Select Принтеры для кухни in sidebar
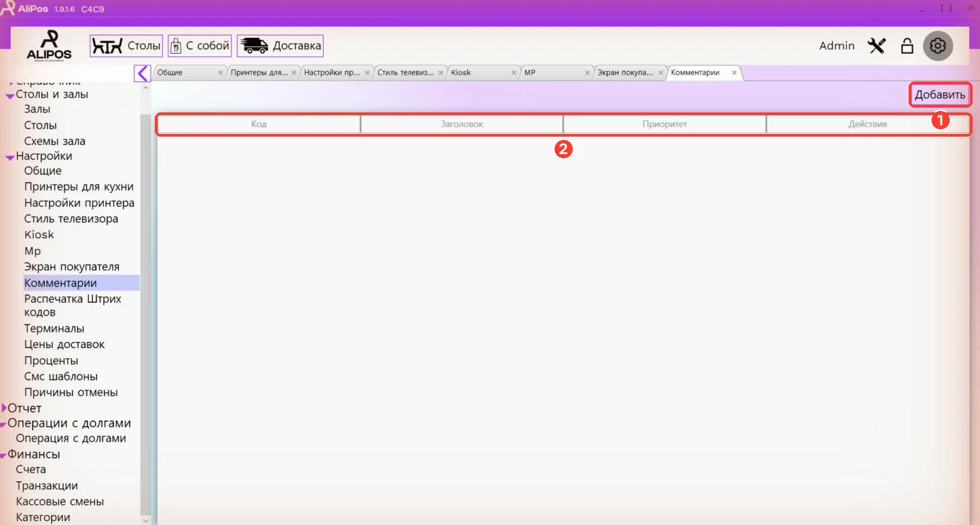Image resolution: width=980 pixels, height=525 pixels. pos(79,186)
